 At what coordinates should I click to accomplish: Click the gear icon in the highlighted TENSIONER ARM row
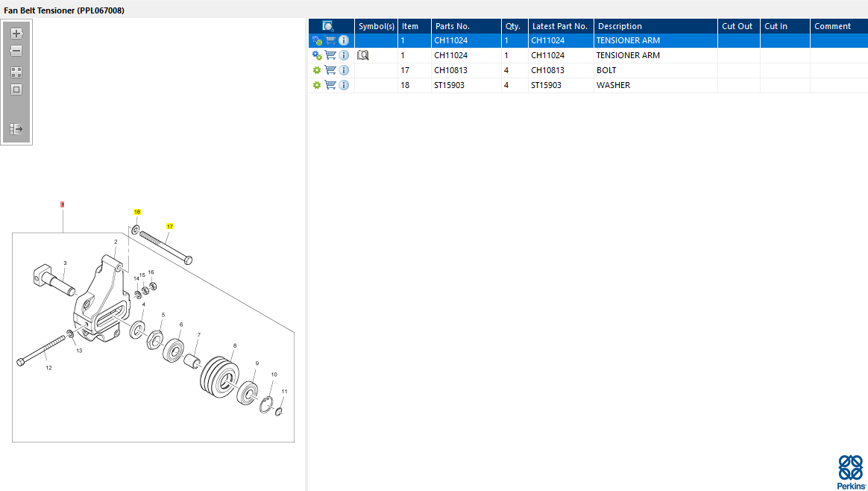point(317,40)
